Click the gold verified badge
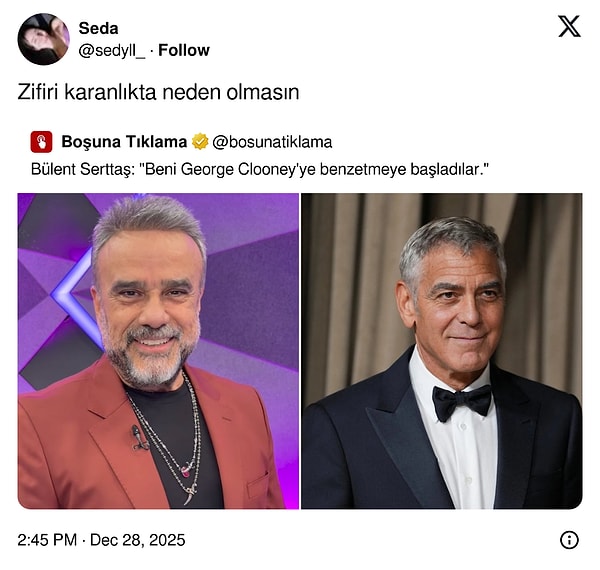 [199, 141]
